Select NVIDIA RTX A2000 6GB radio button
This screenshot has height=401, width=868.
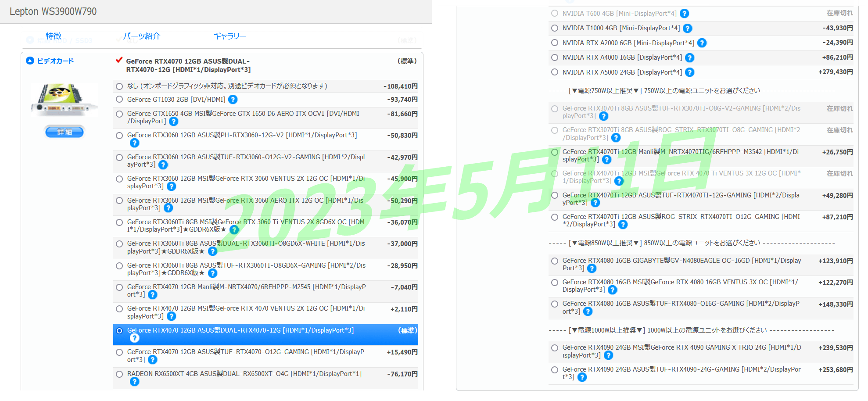(555, 43)
